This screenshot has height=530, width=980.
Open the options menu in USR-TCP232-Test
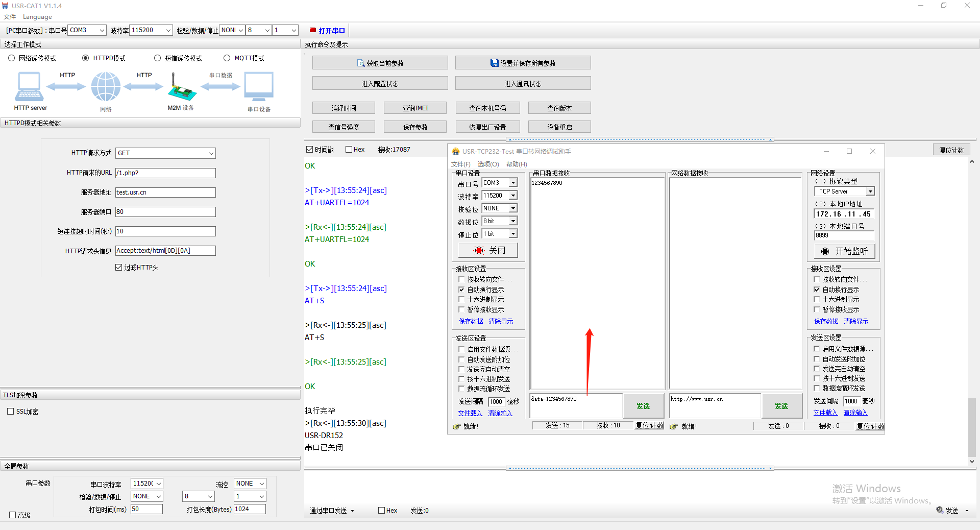pyautogui.click(x=488, y=164)
